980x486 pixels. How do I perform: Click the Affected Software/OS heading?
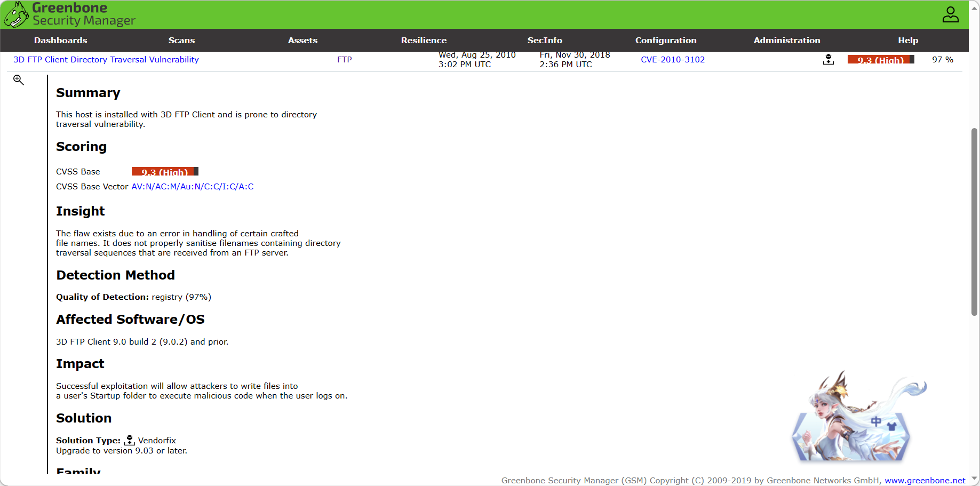point(130,320)
